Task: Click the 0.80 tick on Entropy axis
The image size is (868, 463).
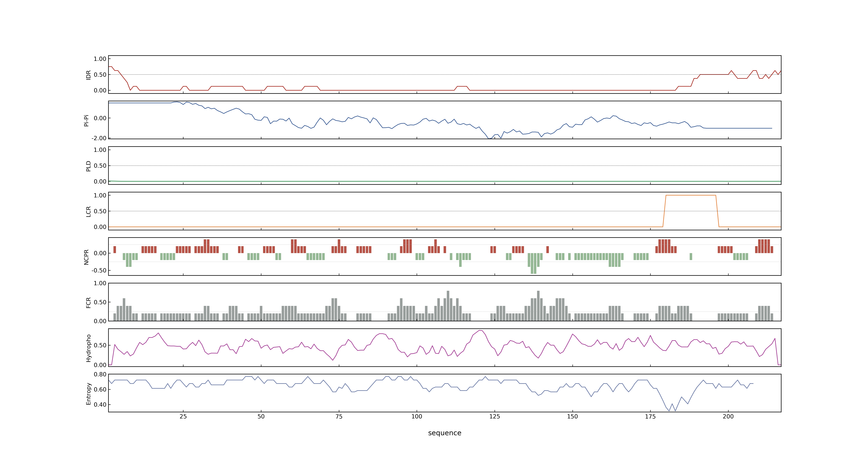Action: click(100, 374)
